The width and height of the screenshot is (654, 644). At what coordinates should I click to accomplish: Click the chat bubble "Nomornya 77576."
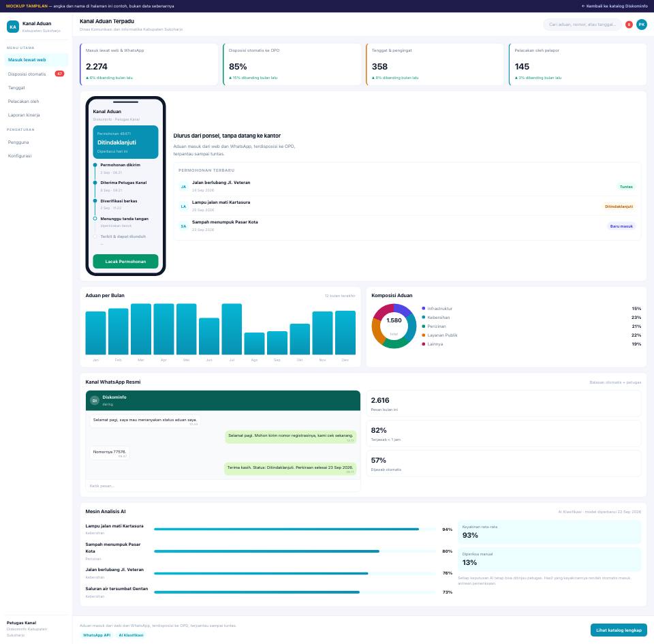pyautogui.click(x=110, y=453)
